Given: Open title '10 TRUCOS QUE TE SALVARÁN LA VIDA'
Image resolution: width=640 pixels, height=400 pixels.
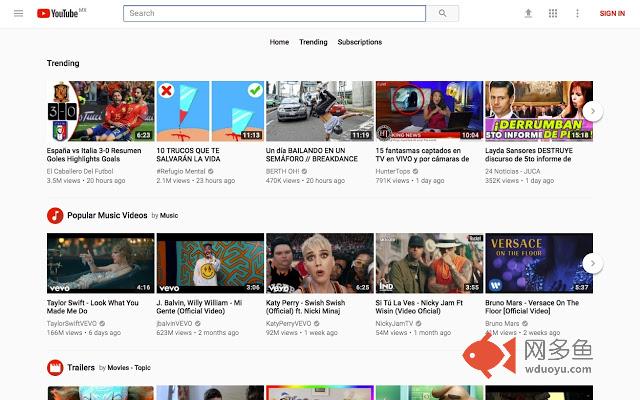Looking at the screenshot, I should (x=188, y=155).
